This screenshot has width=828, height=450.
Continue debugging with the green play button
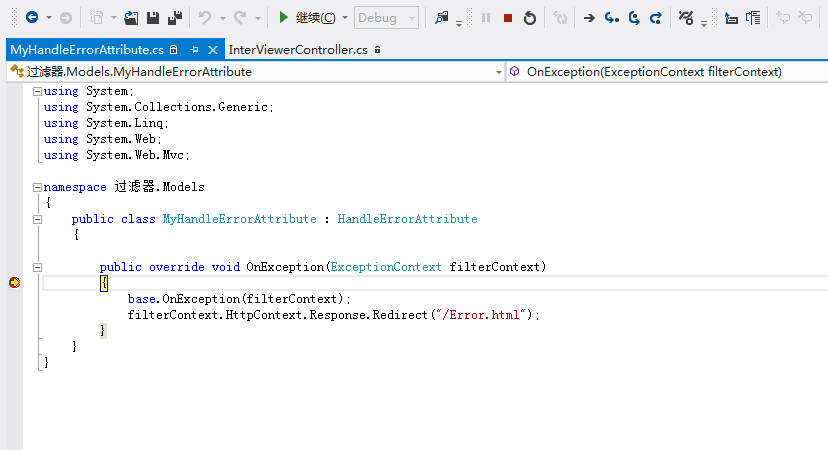(283, 17)
